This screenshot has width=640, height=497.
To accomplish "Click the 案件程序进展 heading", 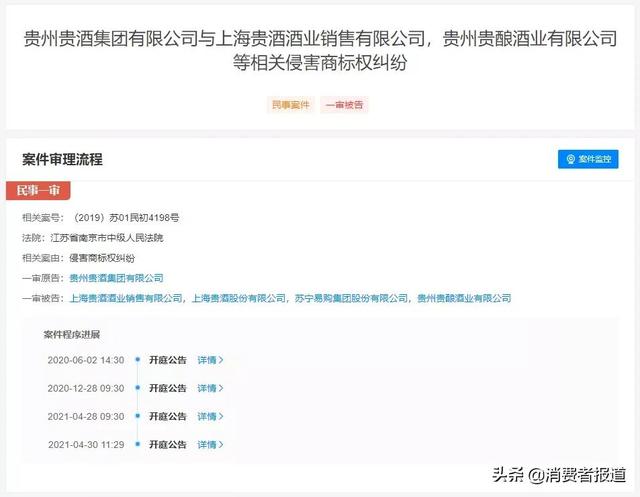I will (x=72, y=335).
